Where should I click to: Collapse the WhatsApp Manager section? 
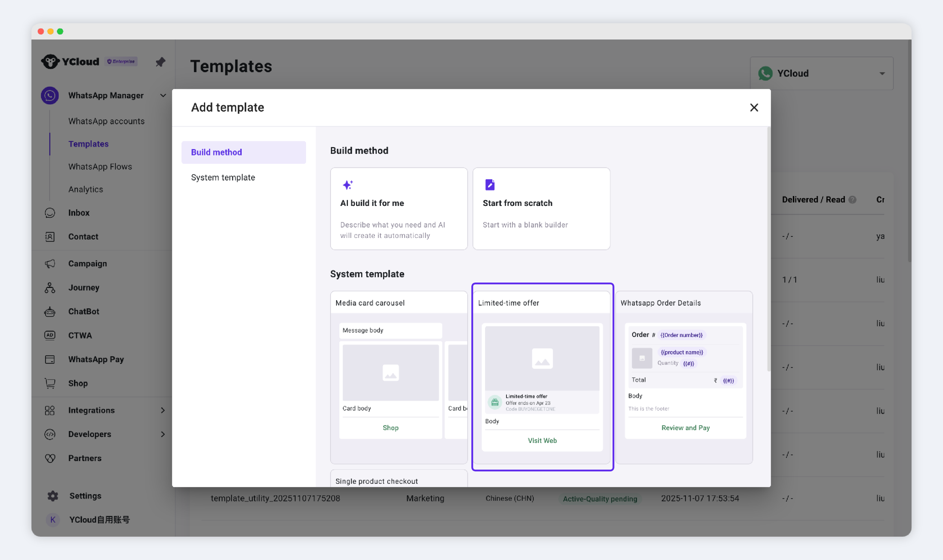pos(163,95)
